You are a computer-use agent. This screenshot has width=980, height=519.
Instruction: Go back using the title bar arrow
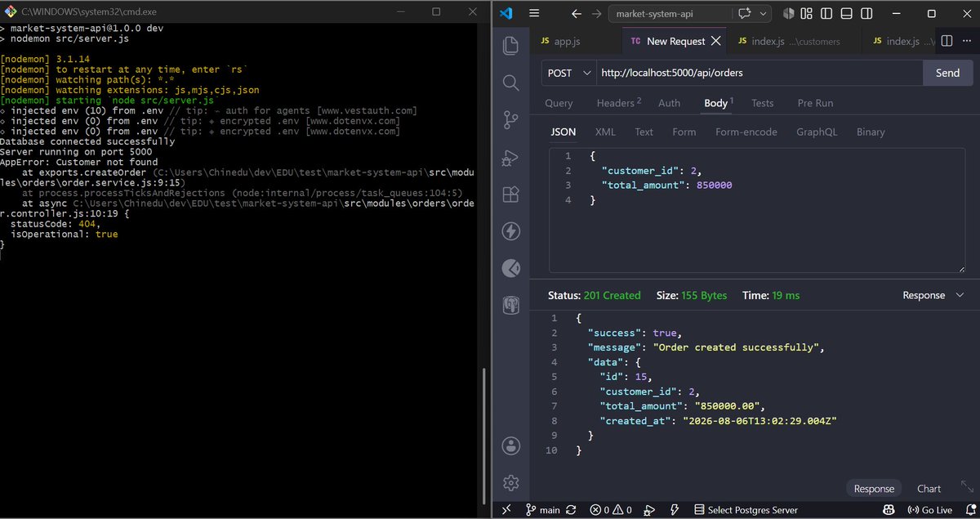pos(577,14)
